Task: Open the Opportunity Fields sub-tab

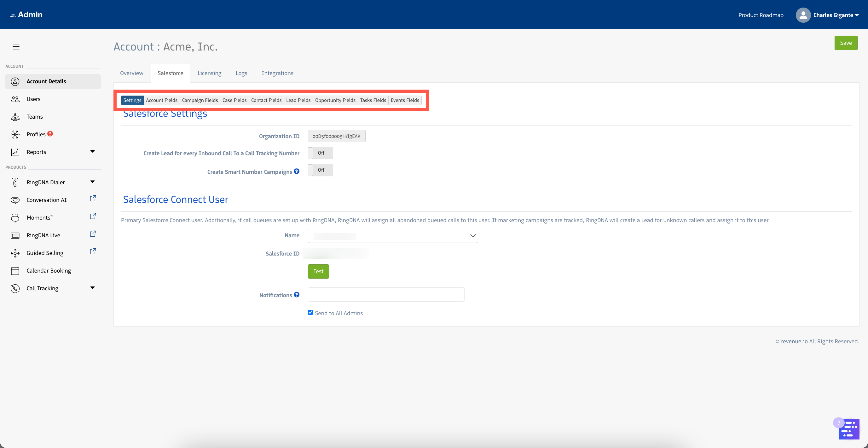Action: pyautogui.click(x=335, y=100)
